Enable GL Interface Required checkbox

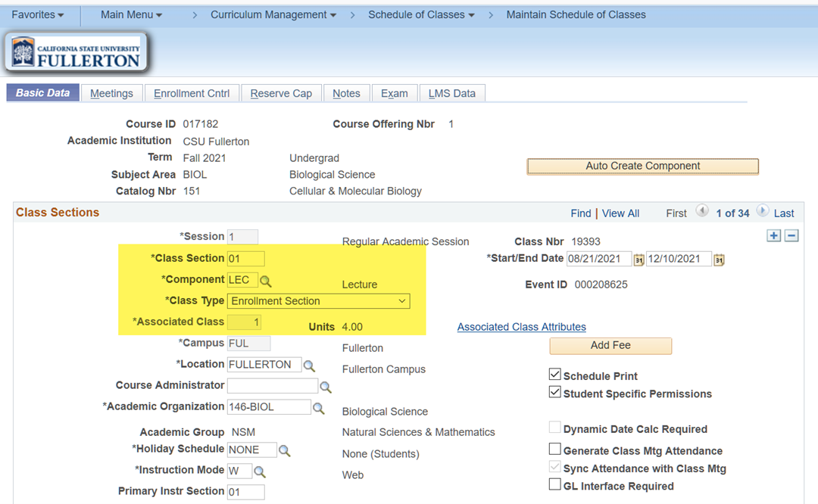click(555, 484)
